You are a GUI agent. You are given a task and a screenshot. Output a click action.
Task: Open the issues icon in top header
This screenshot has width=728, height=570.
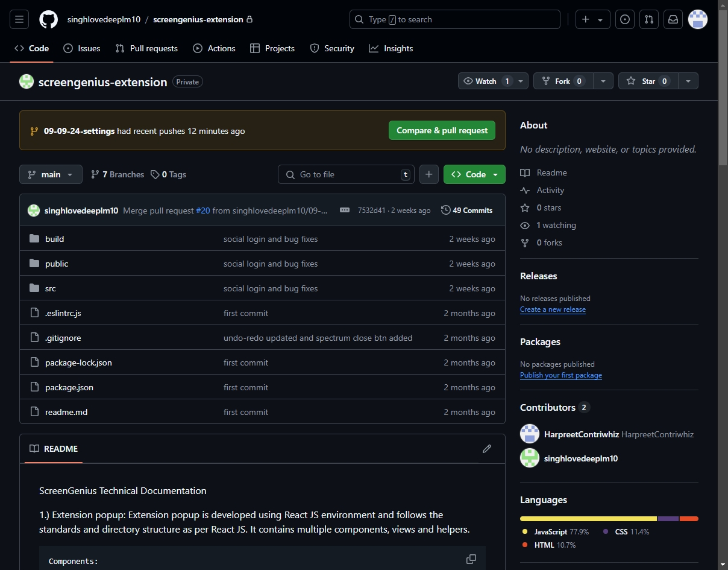coord(625,19)
